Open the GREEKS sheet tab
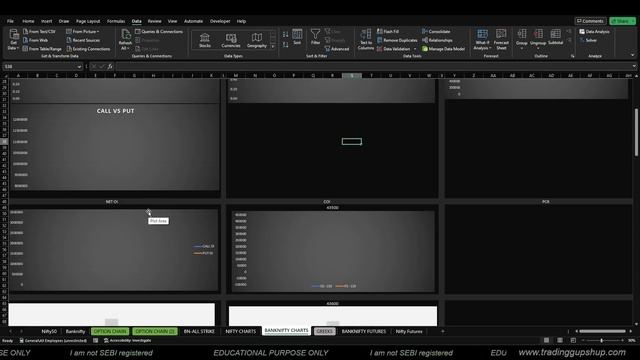This screenshot has width=640, height=360. (x=324, y=331)
